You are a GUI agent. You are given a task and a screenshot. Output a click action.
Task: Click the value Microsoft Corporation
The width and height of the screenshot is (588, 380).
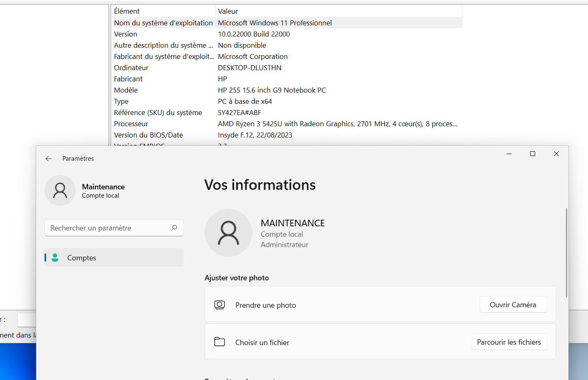[x=253, y=56]
